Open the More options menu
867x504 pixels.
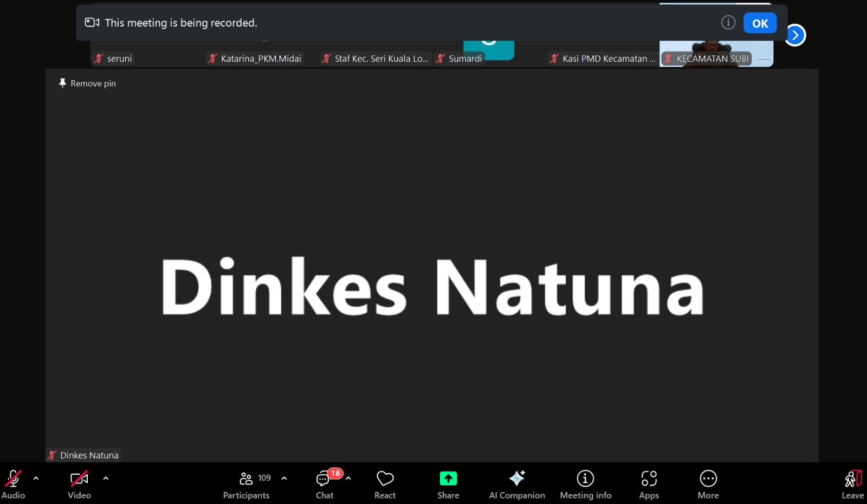(x=708, y=484)
